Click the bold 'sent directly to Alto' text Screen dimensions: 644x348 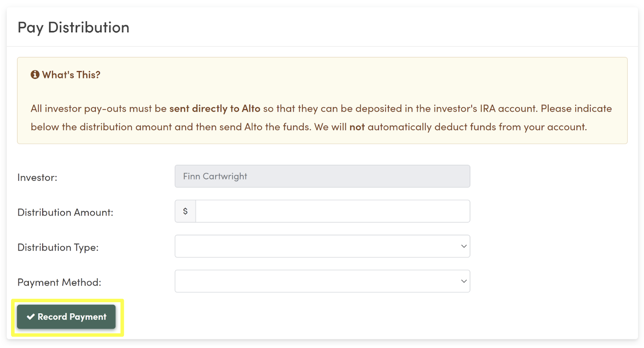click(x=215, y=109)
